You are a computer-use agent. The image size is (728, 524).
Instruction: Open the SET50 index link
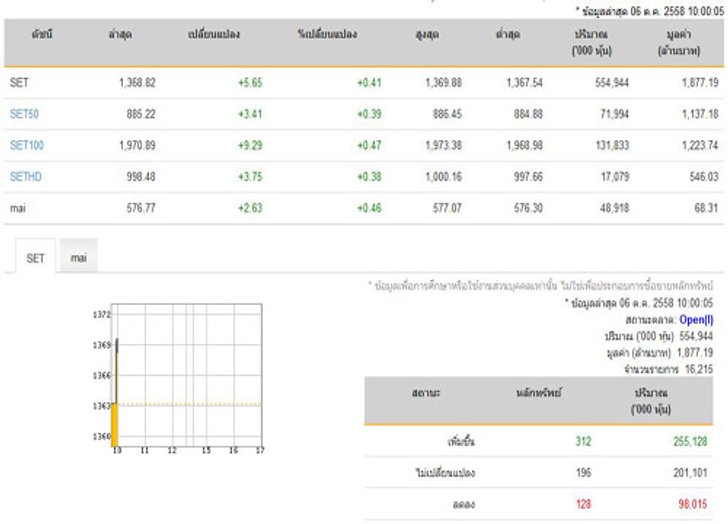tap(24, 114)
